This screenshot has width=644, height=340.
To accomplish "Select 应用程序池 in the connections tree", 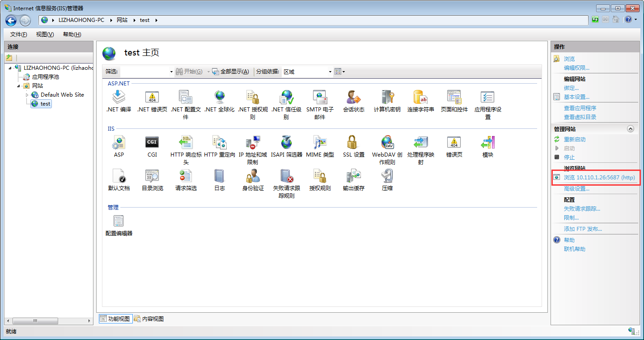I will pos(45,77).
